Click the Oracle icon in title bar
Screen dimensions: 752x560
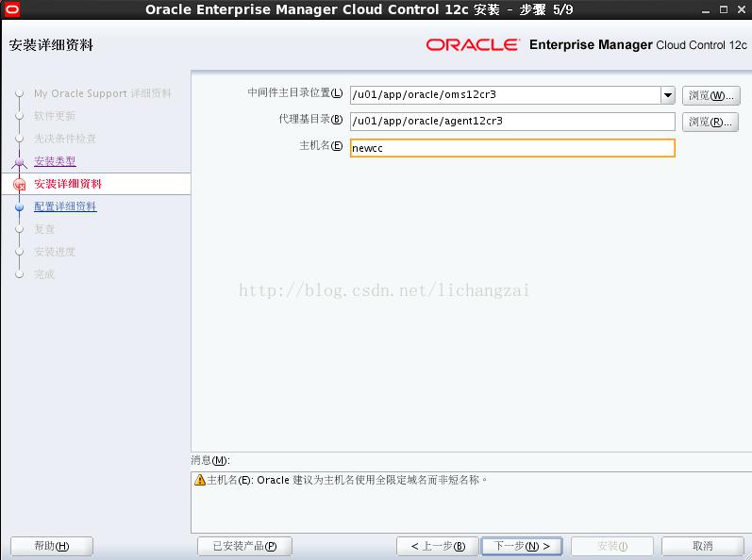[11, 9]
